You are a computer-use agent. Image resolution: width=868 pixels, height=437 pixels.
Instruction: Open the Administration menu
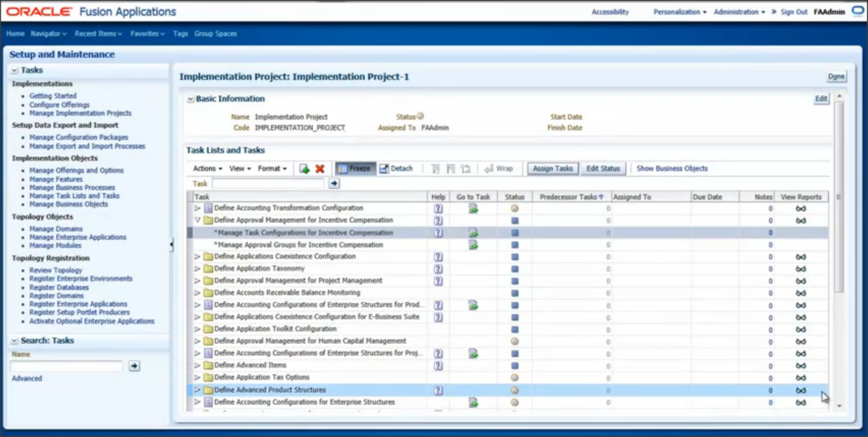click(740, 12)
